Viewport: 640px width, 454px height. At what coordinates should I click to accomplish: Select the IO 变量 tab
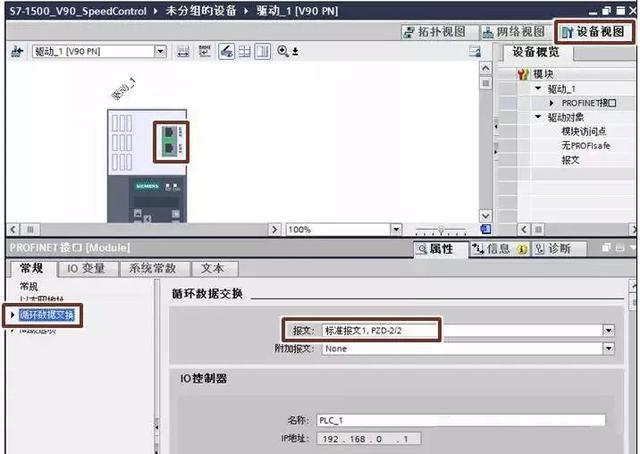(x=87, y=268)
